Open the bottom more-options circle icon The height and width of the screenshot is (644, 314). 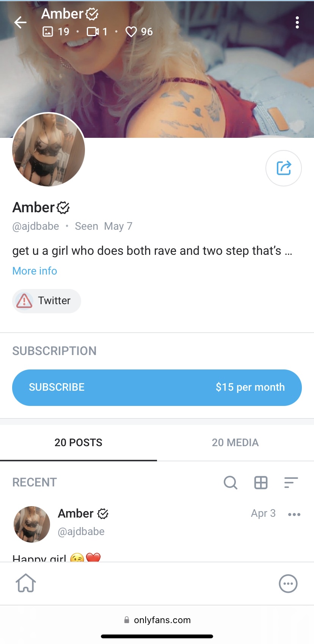(x=288, y=584)
